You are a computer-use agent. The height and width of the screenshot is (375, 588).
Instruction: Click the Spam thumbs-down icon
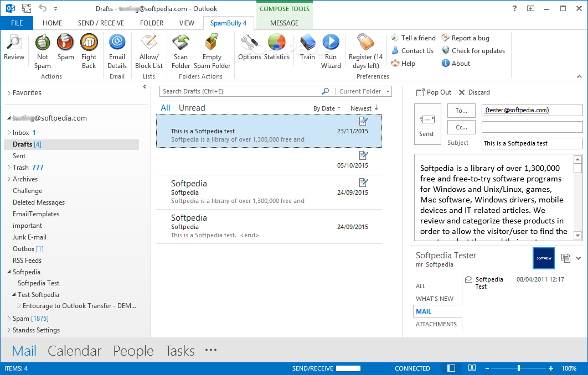point(66,43)
